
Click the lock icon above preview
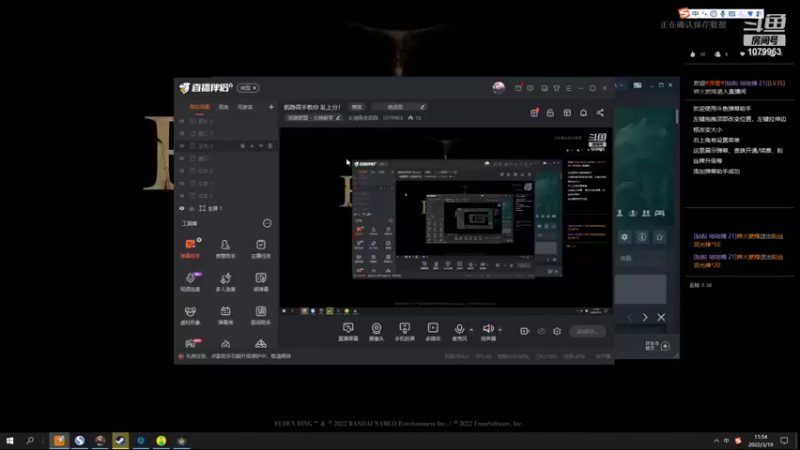550,113
